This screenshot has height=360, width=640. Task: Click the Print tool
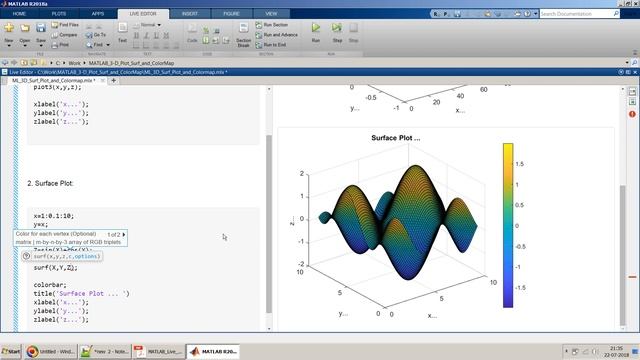click(60, 45)
